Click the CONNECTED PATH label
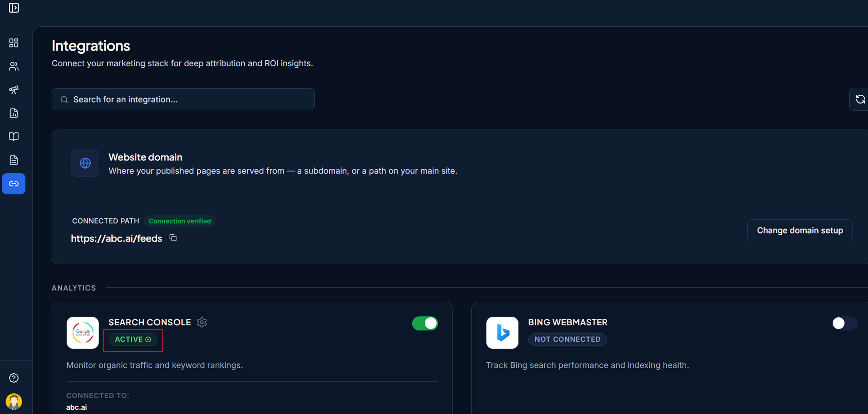The height and width of the screenshot is (414, 868). pos(106,221)
